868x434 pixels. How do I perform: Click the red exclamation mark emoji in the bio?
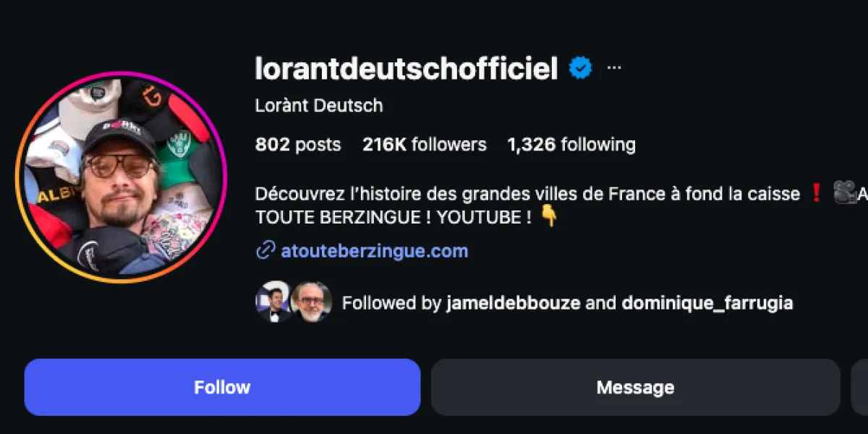tap(816, 194)
